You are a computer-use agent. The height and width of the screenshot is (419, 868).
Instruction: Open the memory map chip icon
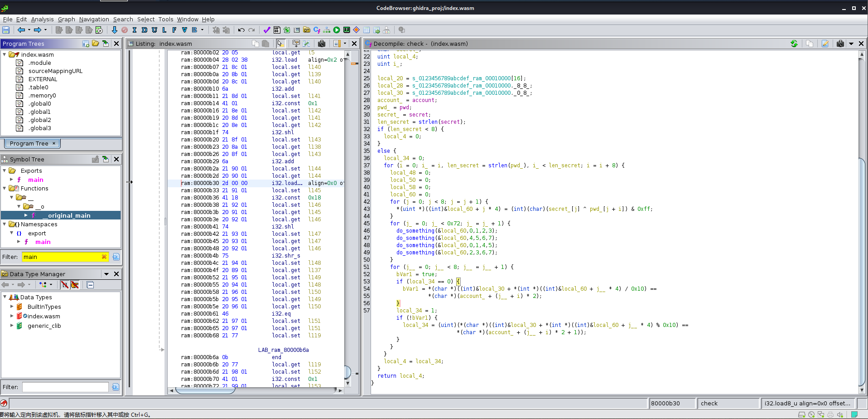(x=347, y=30)
